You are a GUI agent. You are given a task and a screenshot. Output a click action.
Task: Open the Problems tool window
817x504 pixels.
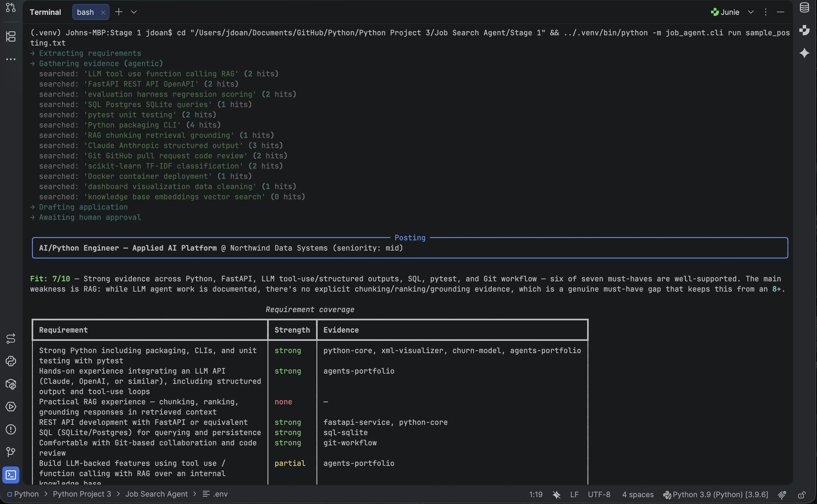11,429
